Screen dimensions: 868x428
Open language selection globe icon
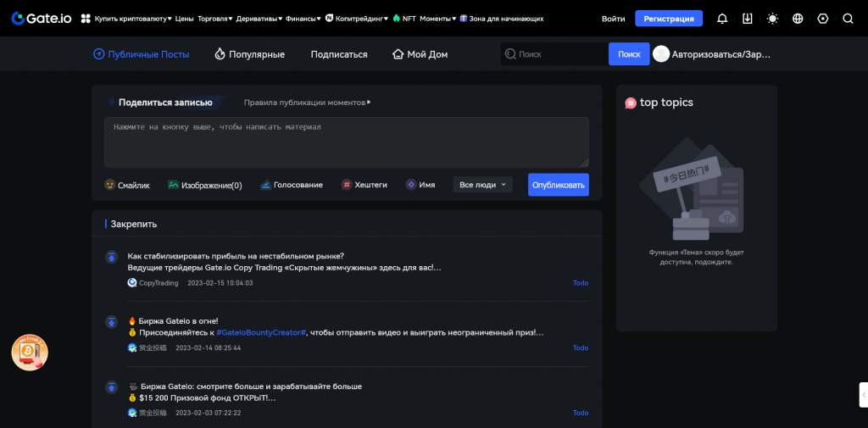point(798,18)
